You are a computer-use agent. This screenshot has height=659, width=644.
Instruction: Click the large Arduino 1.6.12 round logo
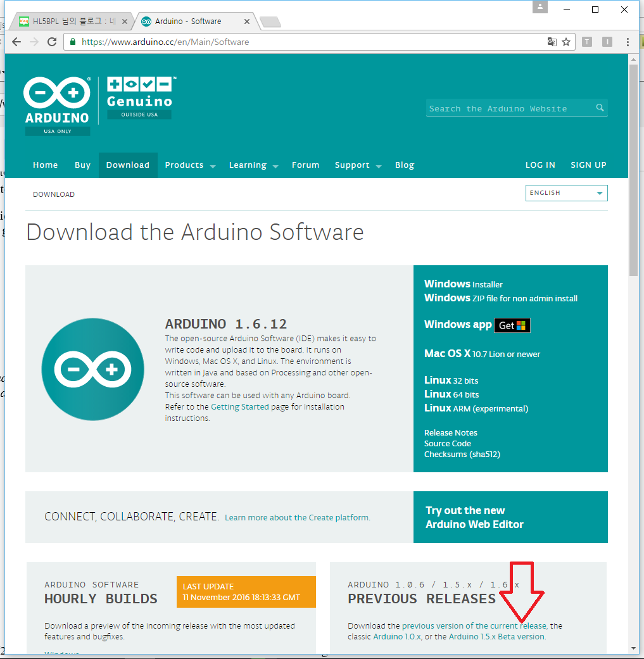click(x=93, y=369)
